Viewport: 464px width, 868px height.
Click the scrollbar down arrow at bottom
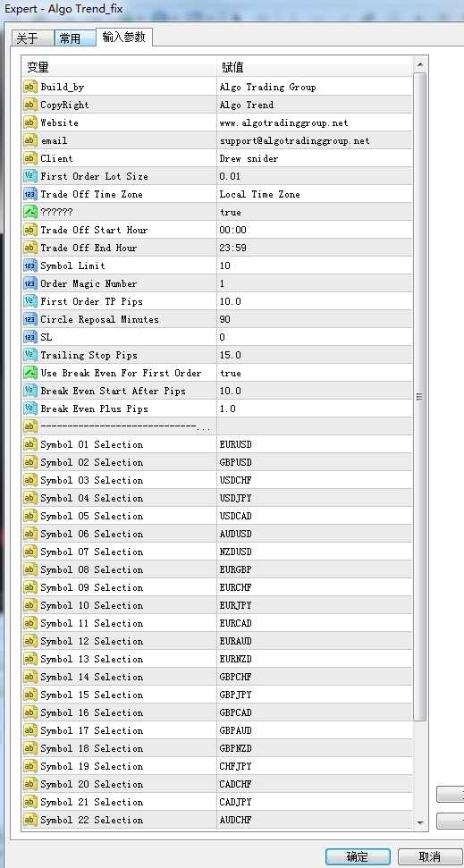(x=419, y=822)
